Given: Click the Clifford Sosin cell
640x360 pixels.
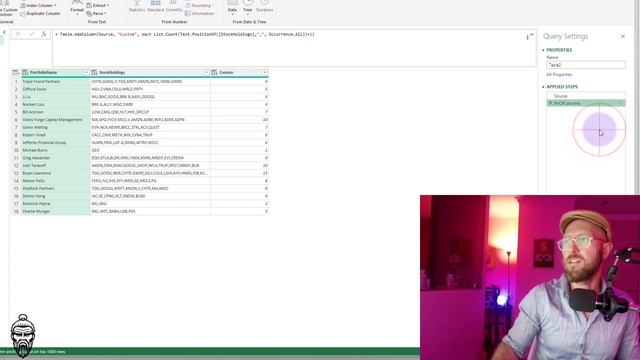Looking at the screenshot, I should point(56,89).
